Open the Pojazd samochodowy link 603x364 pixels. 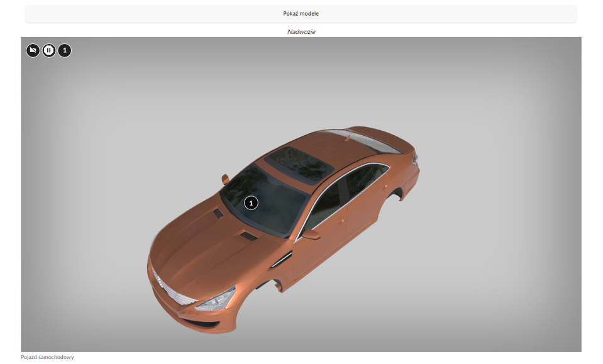point(47,356)
